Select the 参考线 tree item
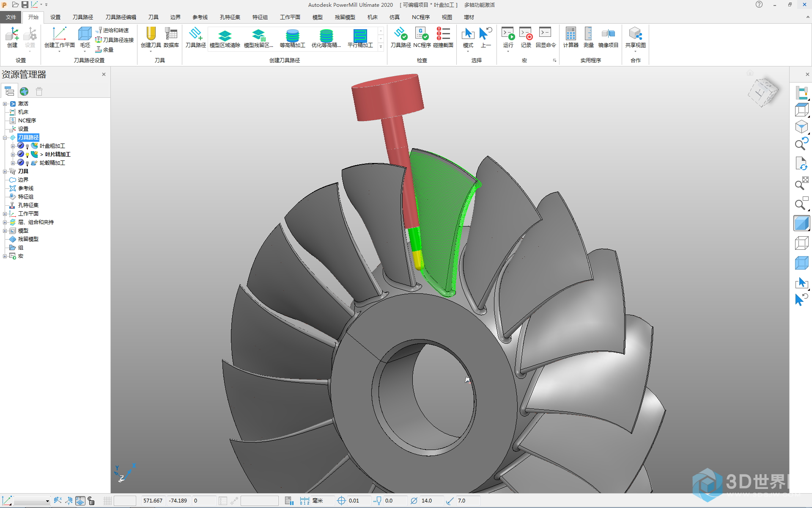 25,188
